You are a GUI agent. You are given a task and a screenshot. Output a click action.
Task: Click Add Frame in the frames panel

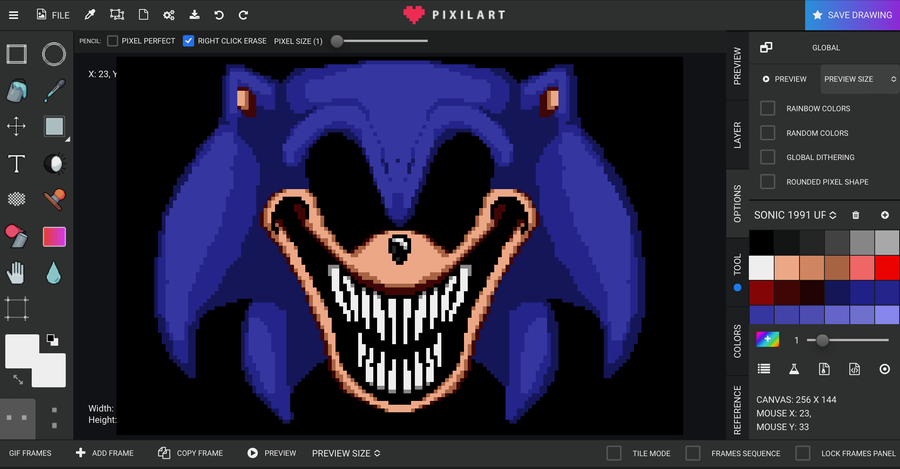click(x=104, y=453)
